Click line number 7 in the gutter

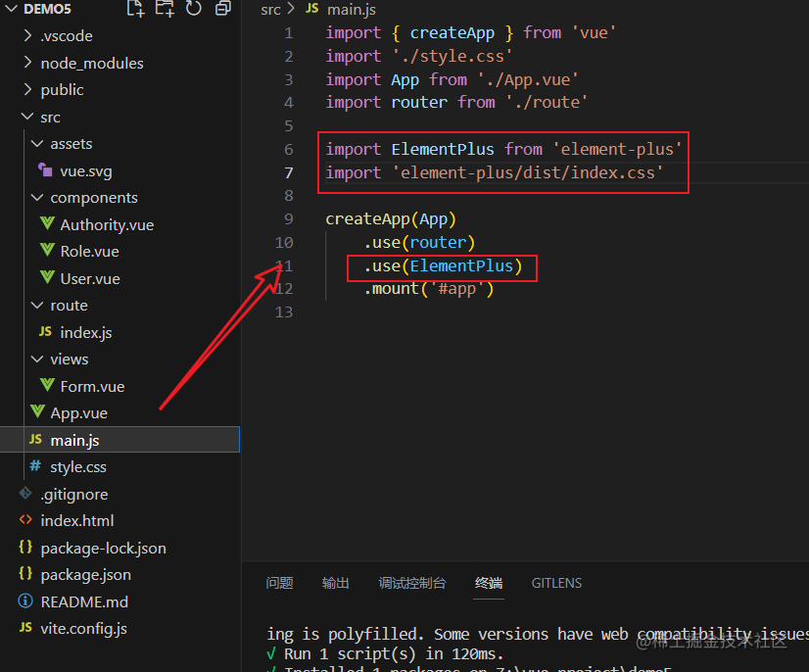point(288,172)
